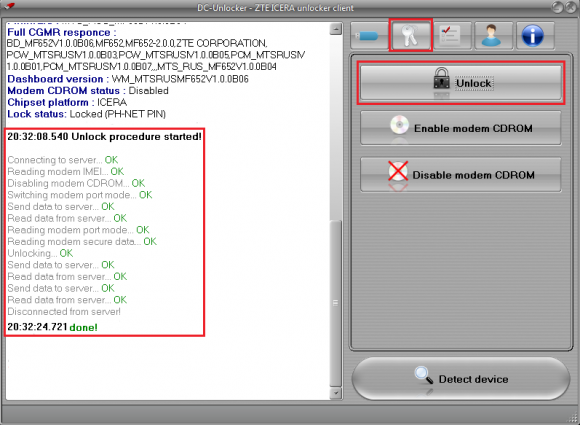Click the magnifying glass detect icon

(424, 375)
